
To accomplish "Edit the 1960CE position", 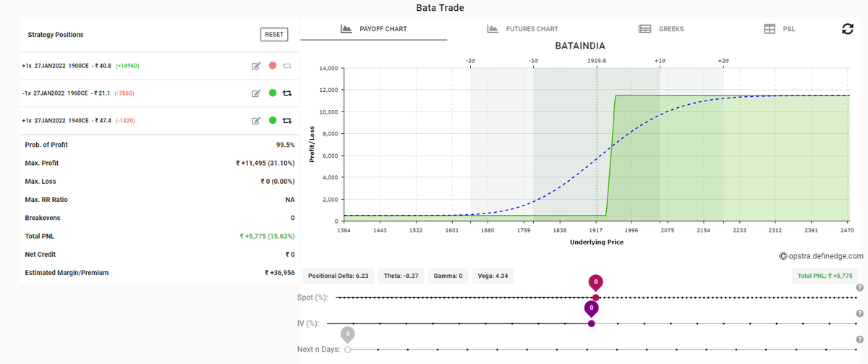I will coord(255,93).
